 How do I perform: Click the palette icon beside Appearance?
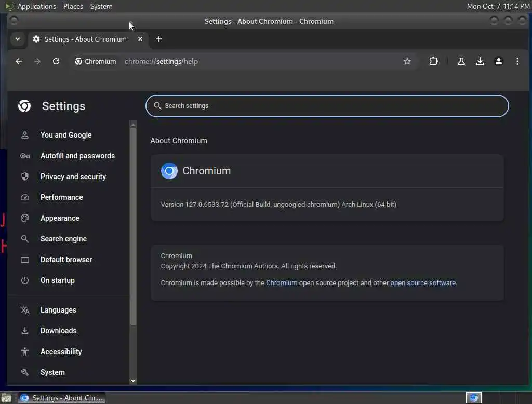point(25,218)
